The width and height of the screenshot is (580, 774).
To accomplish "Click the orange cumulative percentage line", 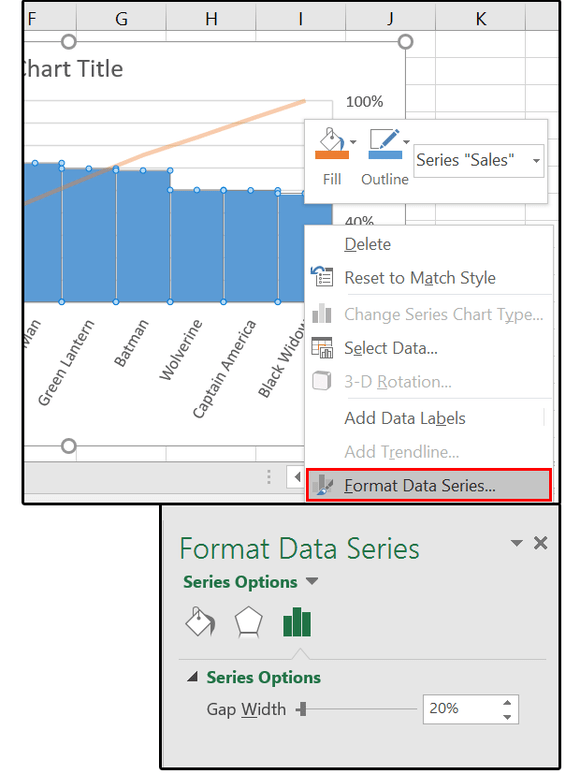I will click(222, 129).
